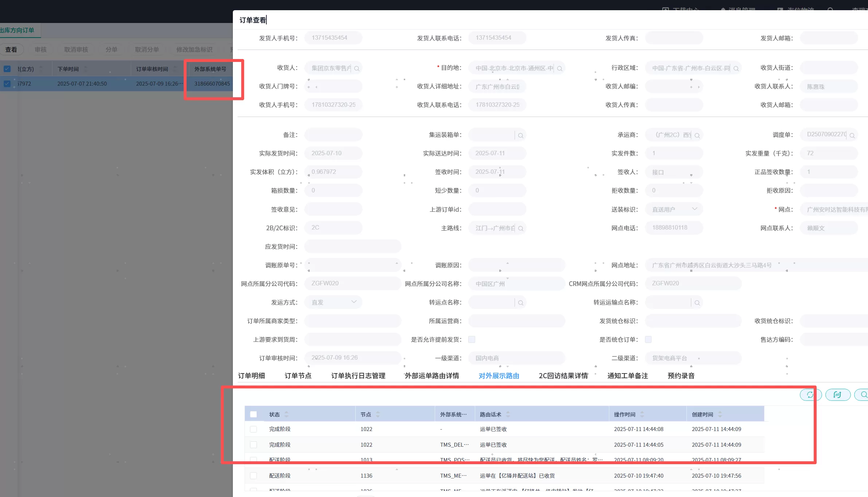
Task: Switch to the 订单节点 tab
Action: (x=298, y=376)
